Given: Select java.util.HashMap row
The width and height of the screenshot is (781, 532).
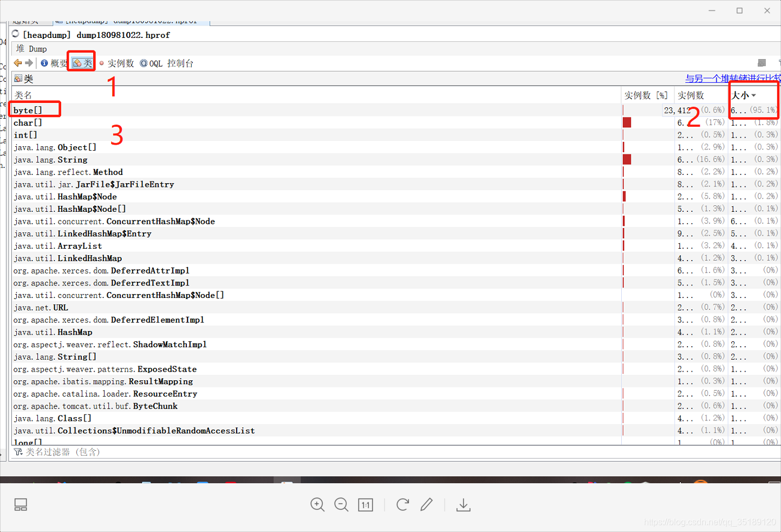Looking at the screenshot, I should pyautogui.click(x=395, y=332).
